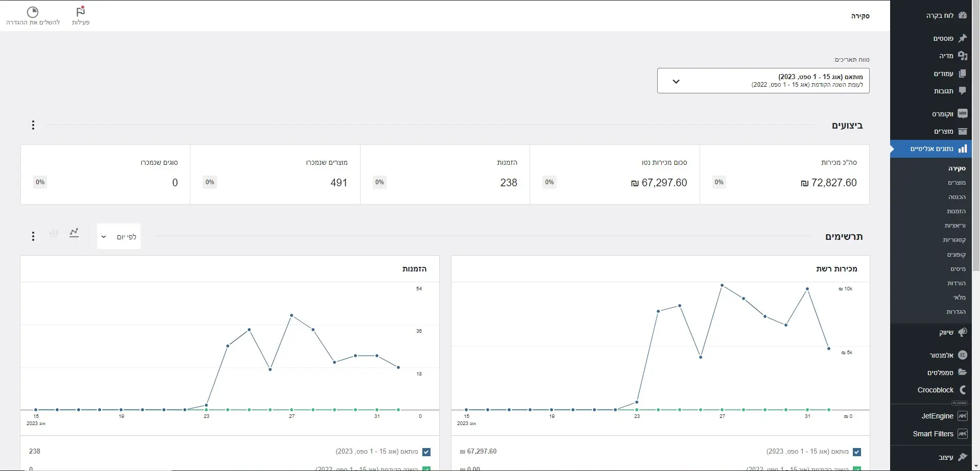Click the Appearance brush icon
The height and width of the screenshot is (471, 980).
click(963, 457)
